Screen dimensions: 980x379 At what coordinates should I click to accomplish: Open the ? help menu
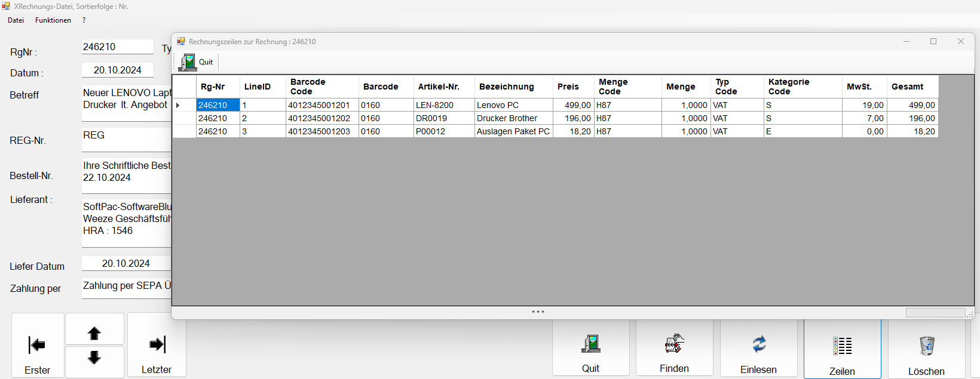coord(84,20)
